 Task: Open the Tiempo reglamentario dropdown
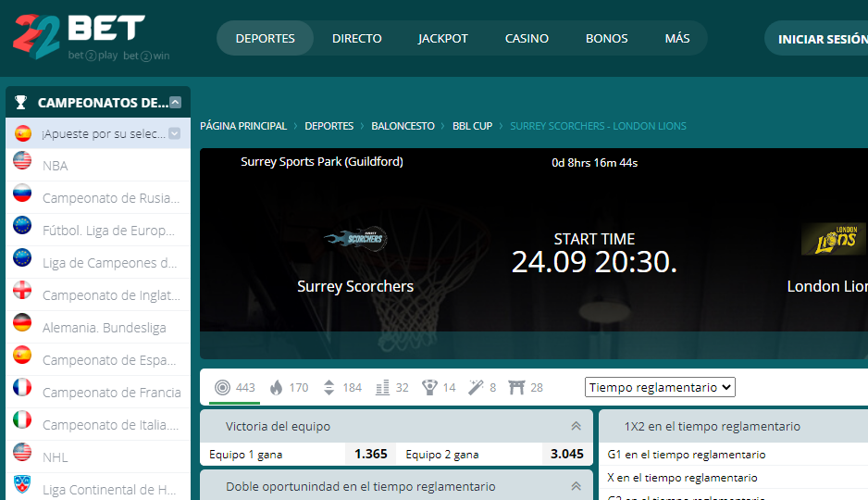point(660,388)
